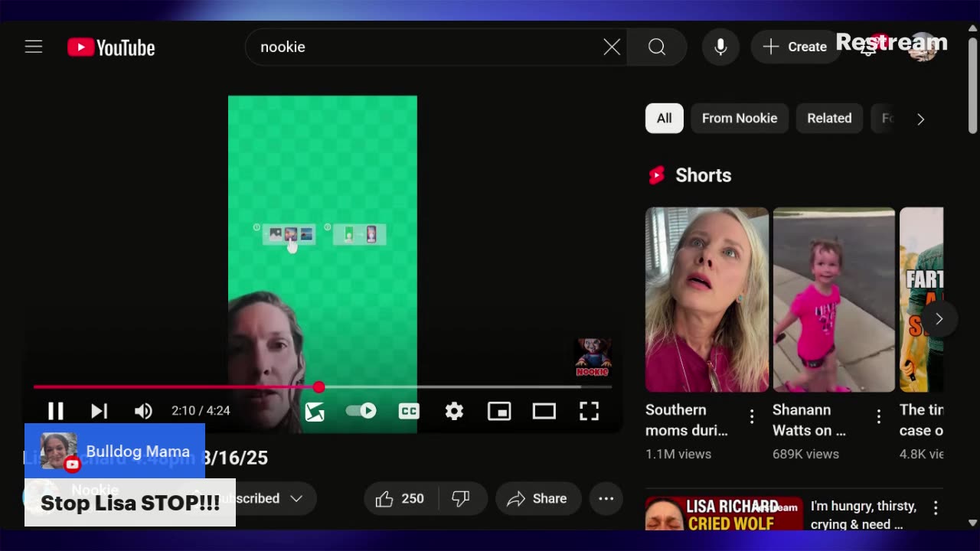Click the scrollbar up arrow
This screenshot has width=980, height=551.
(972, 27)
